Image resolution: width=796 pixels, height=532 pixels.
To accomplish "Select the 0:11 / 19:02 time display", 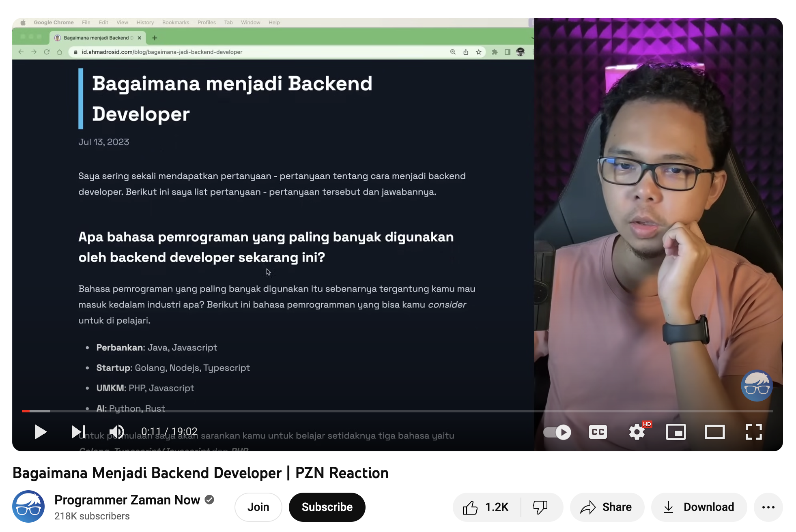I will click(169, 431).
